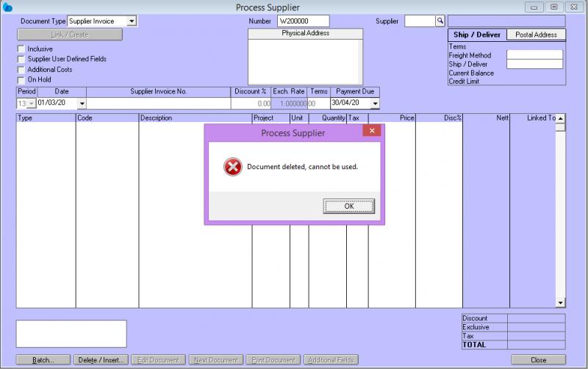Check the Additional Costs option

tap(21, 69)
